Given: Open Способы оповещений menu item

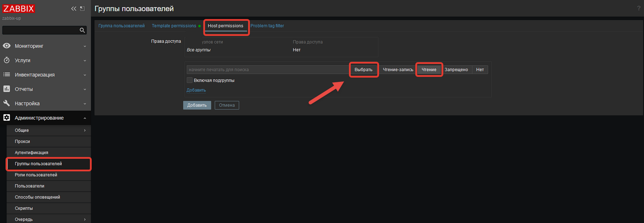Looking at the screenshot, I should pyautogui.click(x=49, y=197).
